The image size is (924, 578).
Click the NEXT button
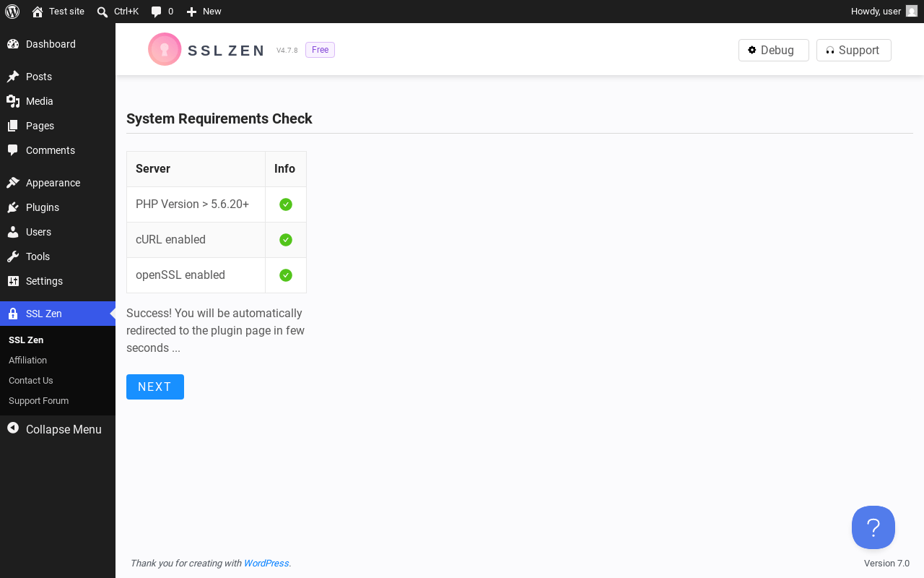(155, 387)
